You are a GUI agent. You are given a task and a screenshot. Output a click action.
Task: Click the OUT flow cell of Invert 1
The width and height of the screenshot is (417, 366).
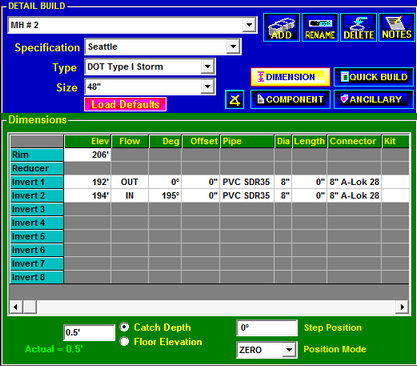pos(130,182)
